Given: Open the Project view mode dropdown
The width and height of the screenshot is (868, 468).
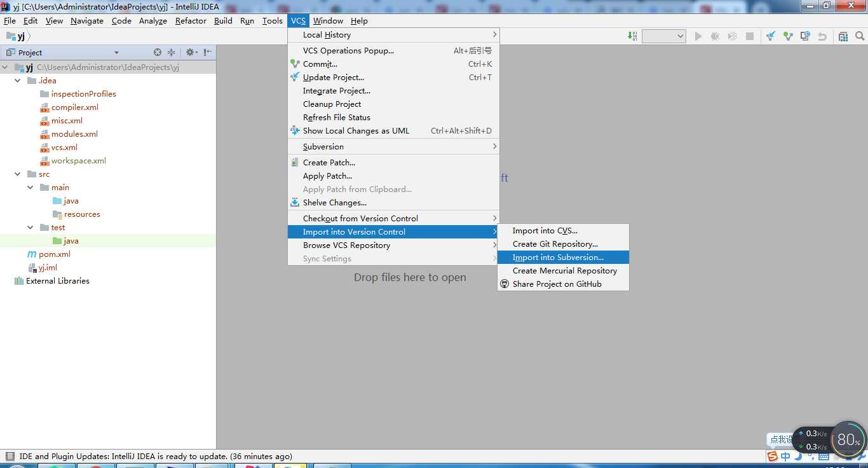Looking at the screenshot, I should pyautogui.click(x=116, y=53).
